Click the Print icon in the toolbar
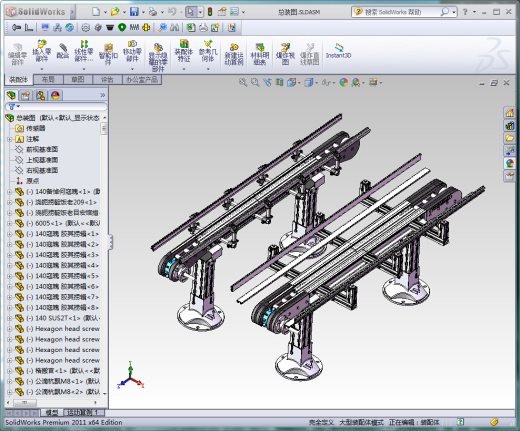The height and width of the screenshot is (431, 520). pos(153,12)
